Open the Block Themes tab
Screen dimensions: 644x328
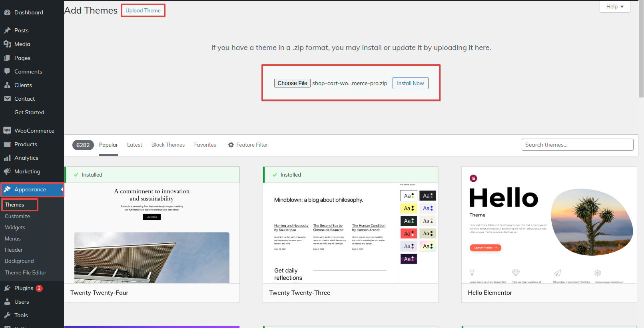pyautogui.click(x=168, y=145)
